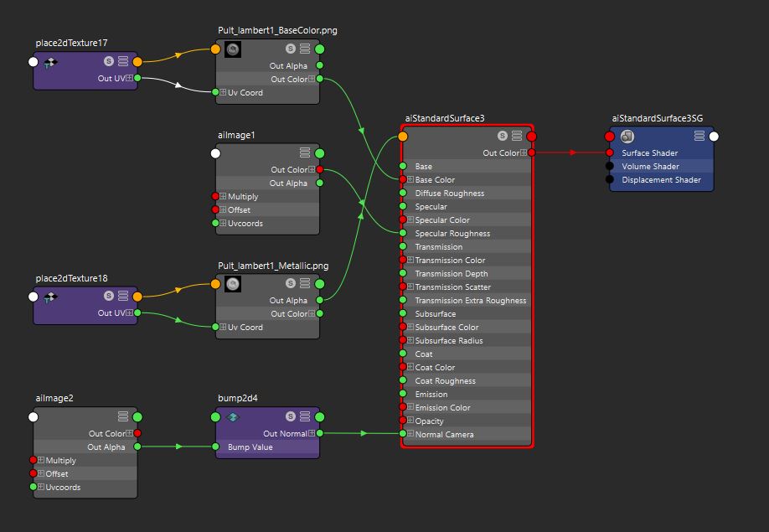Expand the Out Color compound on Pult_lambert1_BaseColor.png
Viewport: 769px width, 532px height.
(312, 79)
